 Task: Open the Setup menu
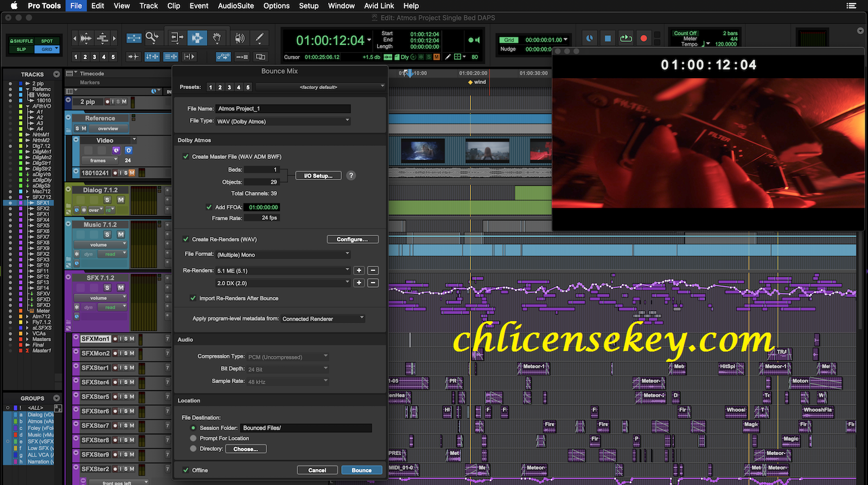pyautogui.click(x=309, y=5)
